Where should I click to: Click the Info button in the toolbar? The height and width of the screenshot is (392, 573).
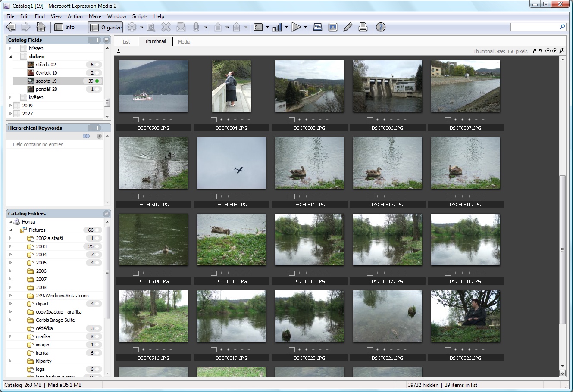[x=65, y=27]
